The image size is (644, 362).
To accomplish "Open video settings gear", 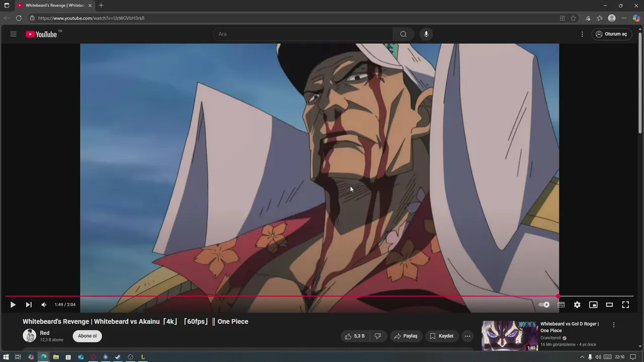I will (577, 305).
